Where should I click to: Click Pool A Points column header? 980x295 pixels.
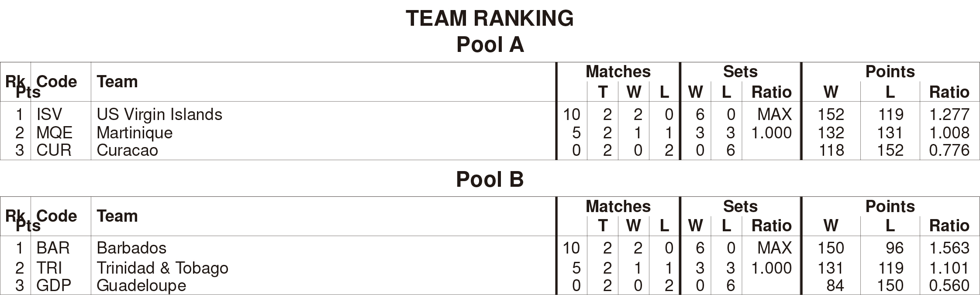890,72
